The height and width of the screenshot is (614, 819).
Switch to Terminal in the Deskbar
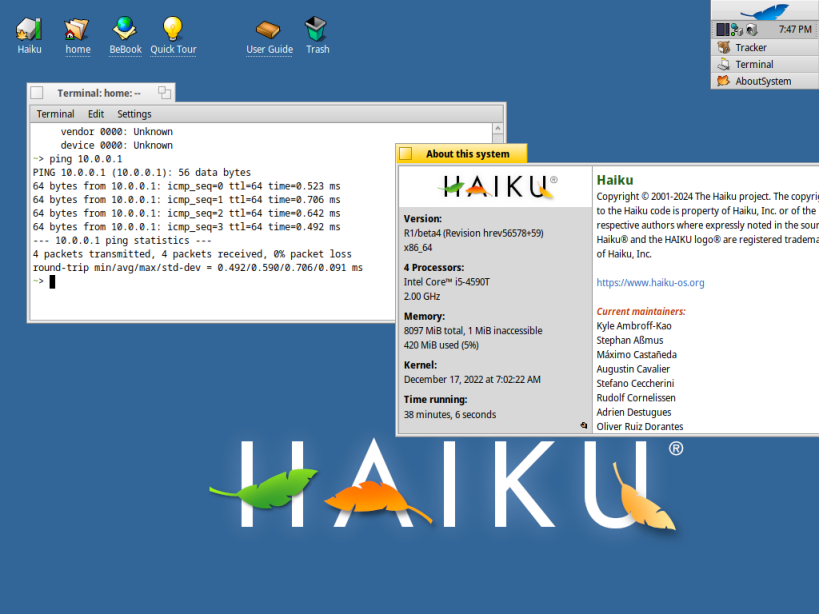765,64
